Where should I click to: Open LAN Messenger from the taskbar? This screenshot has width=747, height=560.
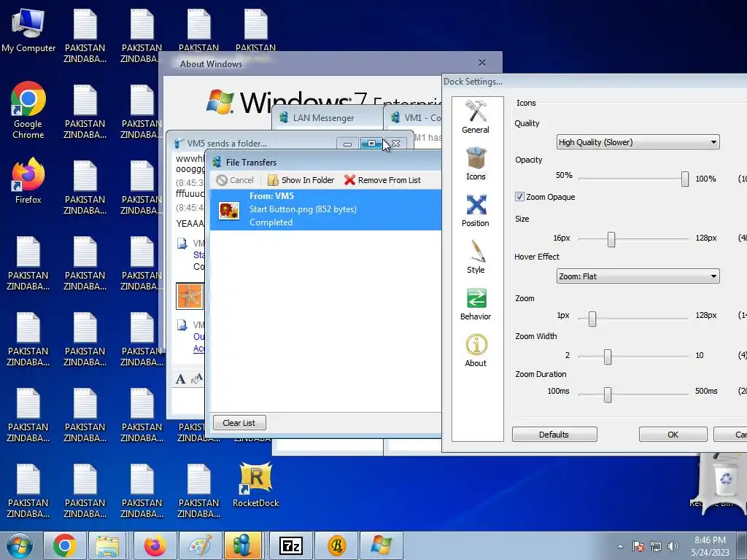242,545
